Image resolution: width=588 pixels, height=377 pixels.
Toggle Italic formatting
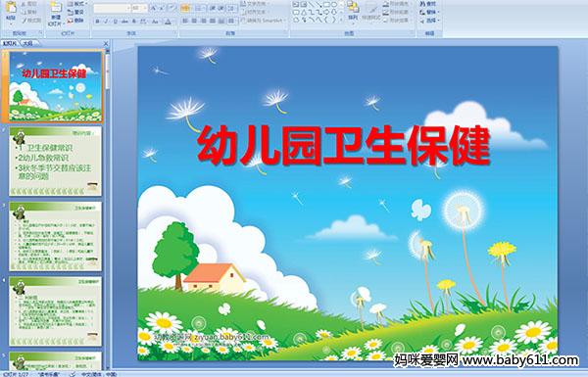pos(106,22)
